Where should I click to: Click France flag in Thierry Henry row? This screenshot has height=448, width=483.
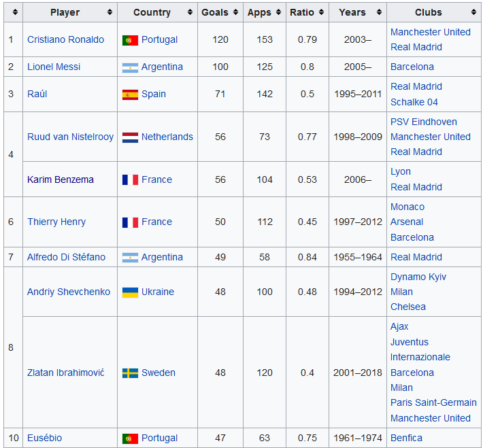(130, 222)
